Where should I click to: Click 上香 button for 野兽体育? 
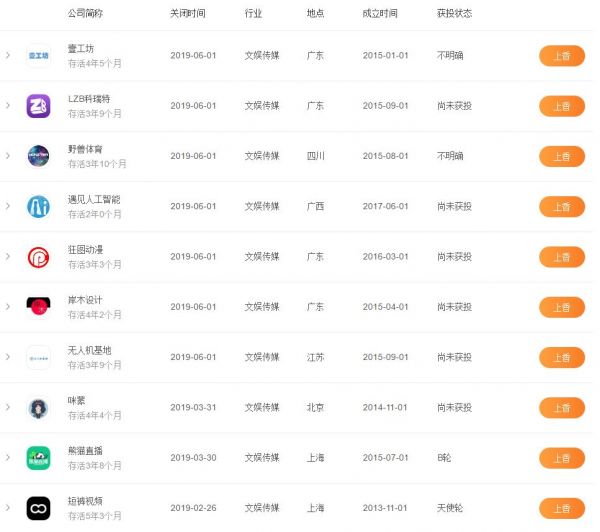562,156
